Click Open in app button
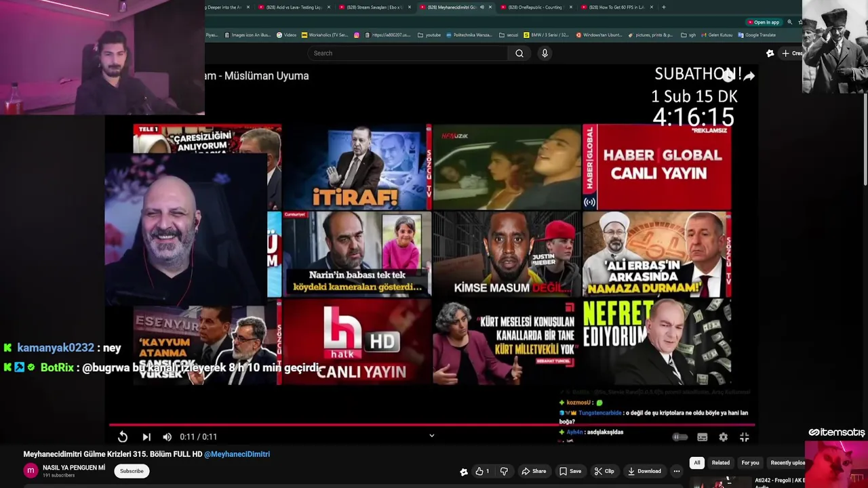The image size is (868, 488). [x=763, y=22]
